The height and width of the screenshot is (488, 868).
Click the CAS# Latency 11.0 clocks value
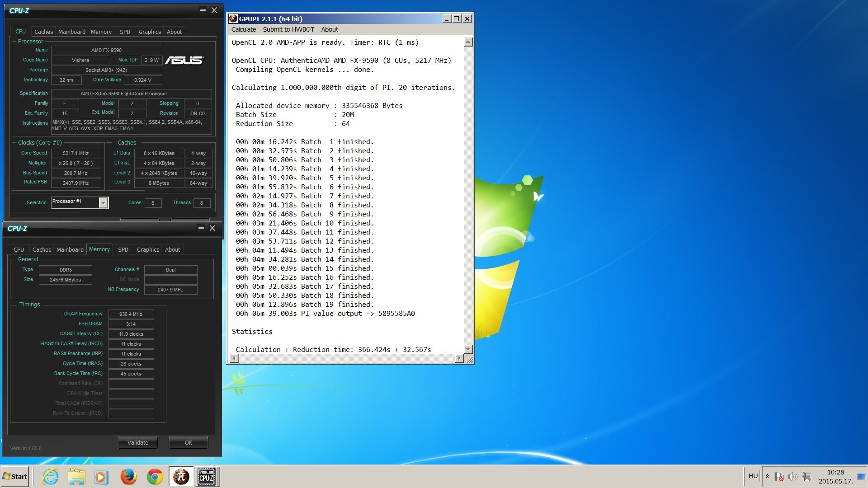point(131,334)
